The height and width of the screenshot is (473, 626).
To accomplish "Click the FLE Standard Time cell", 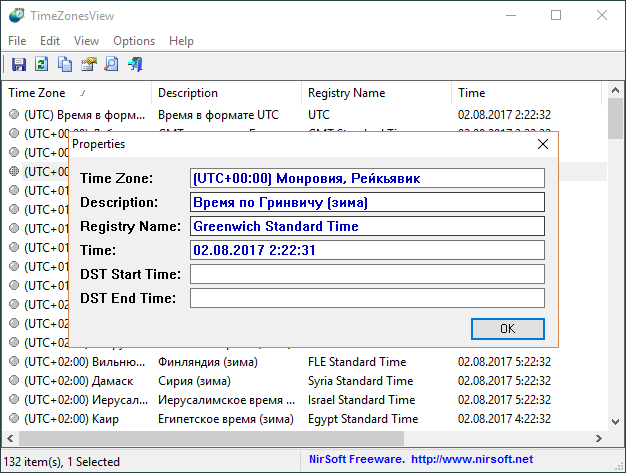I will point(357,362).
